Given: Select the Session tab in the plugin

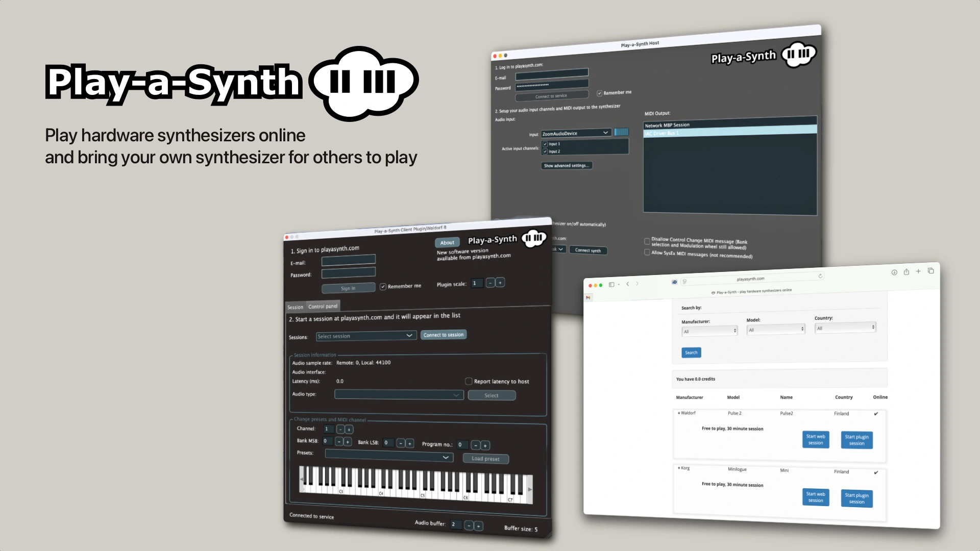Looking at the screenshot, I should click(295, 307).
